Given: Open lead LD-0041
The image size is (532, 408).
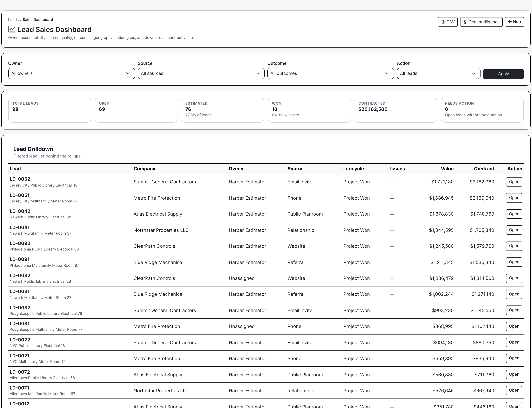Looking at the screenshot, I should pos(514,230).
